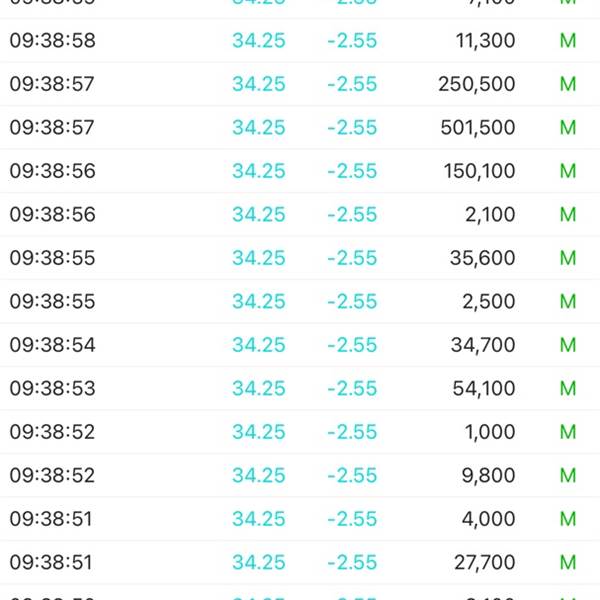Open the 09:38:54 trade with 34,700 volume
600x600 pixels.
pos(300,345)
